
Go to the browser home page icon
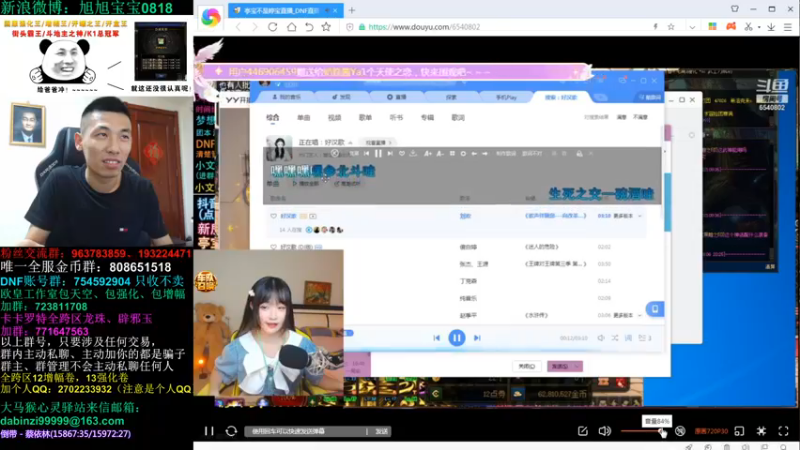pos(291,27)
